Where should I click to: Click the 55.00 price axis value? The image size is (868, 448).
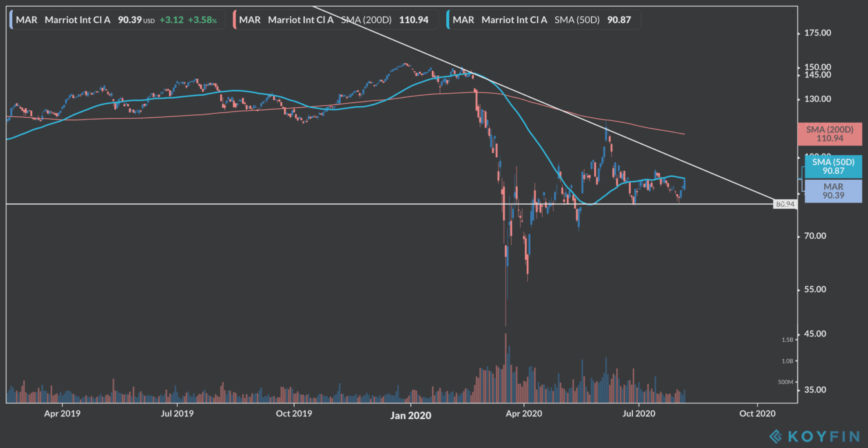pyautogui.click(x=815, y=289)
